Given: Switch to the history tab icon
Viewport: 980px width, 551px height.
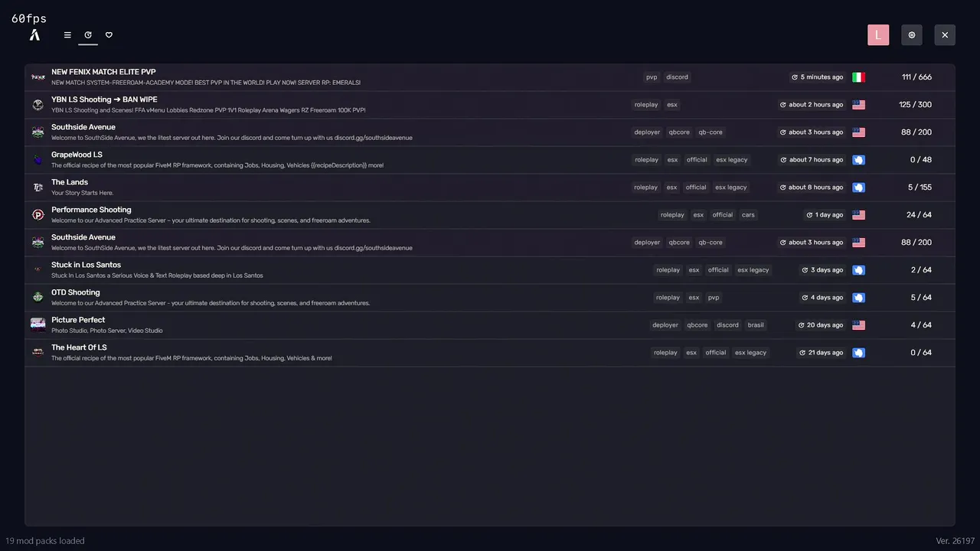Looking at the screenshot, I should point(88,35).
